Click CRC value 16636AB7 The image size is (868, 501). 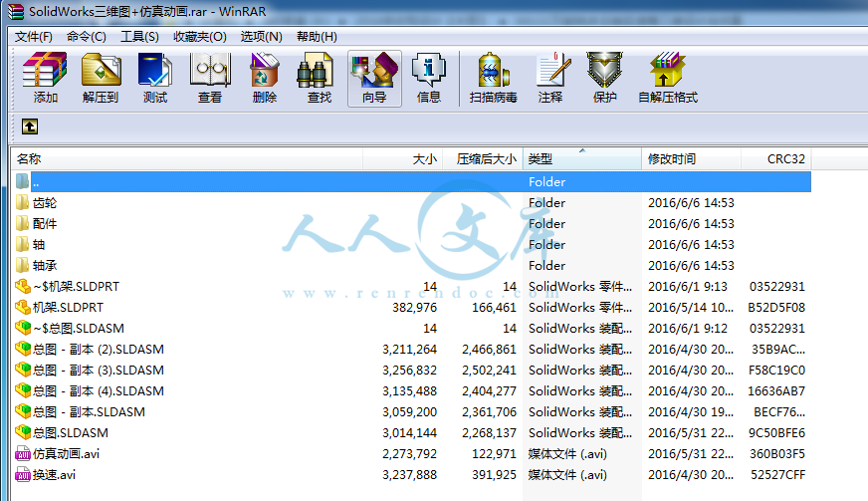coord(776,391)
